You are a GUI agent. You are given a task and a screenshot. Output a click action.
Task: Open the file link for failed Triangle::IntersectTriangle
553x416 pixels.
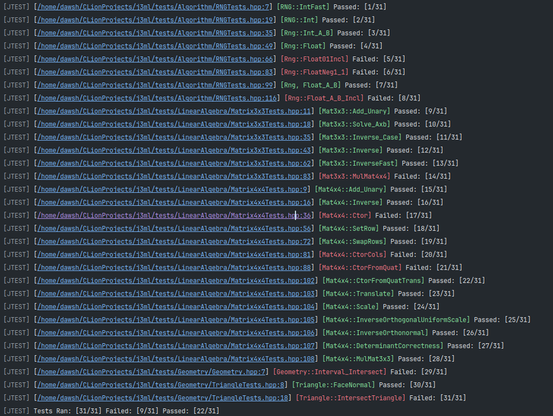163,398
